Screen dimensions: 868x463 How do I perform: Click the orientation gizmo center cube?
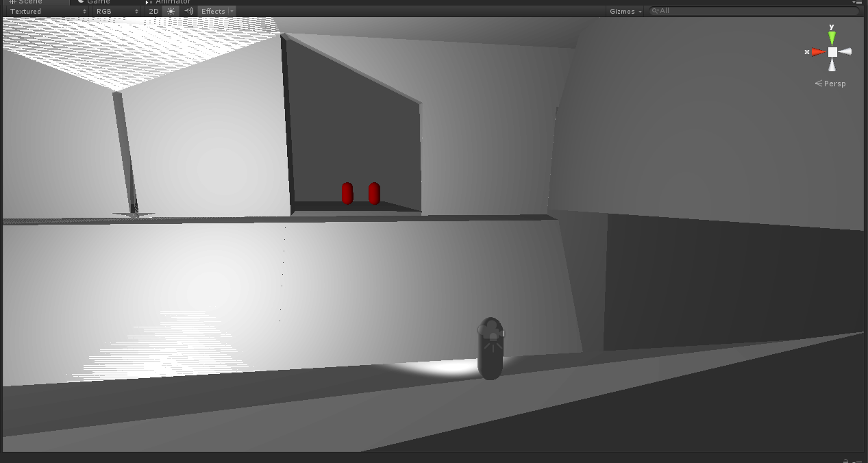[832, 52]
